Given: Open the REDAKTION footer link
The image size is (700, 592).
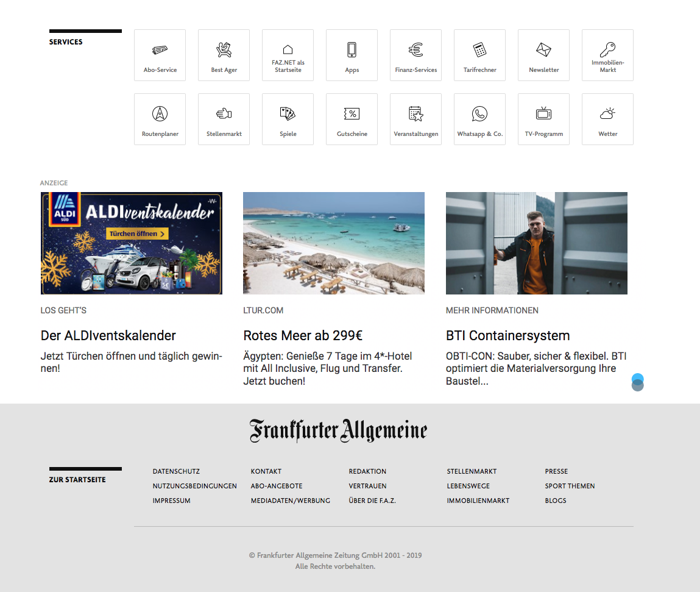Looking at the screenshot, I should click(367, 471).
